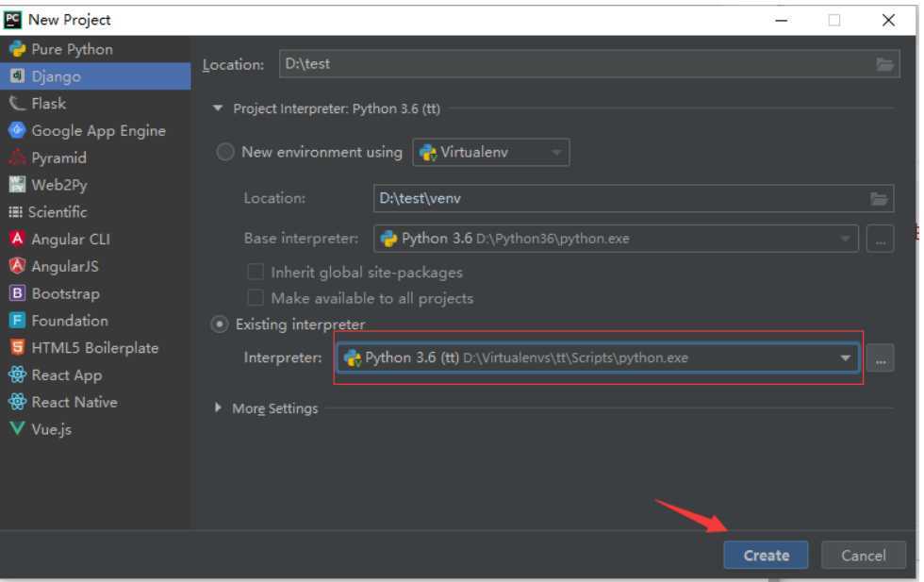This screenshot has width=924, height=582.
Task: Click the Pure Python project icon
Action: [17, 49]
